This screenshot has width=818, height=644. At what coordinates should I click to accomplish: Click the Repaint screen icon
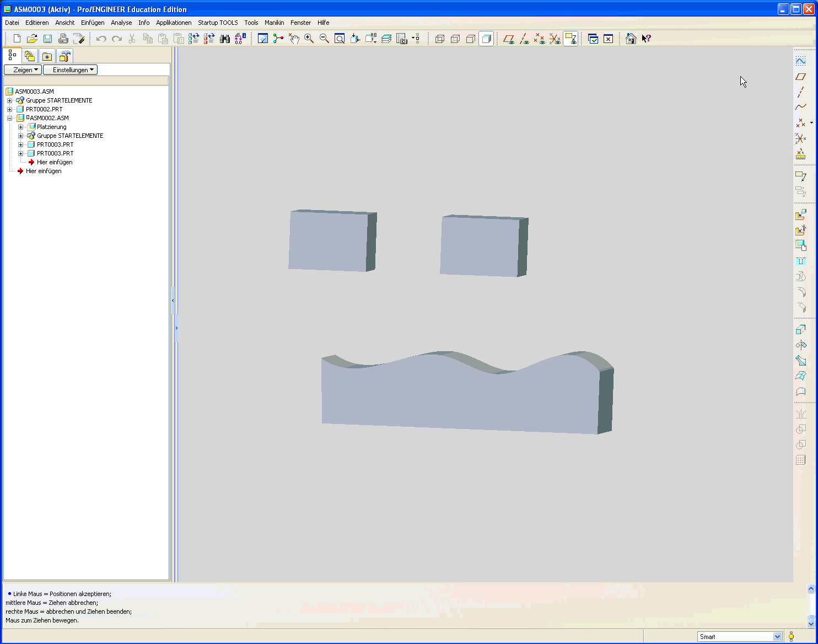(x=263, y=39)
